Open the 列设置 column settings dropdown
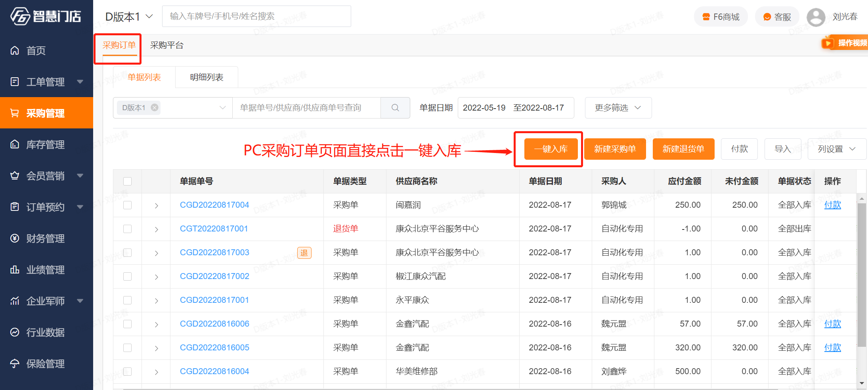The width and height of the screenshot is (868, 390). pyautogui.click(x=837, y=149)
